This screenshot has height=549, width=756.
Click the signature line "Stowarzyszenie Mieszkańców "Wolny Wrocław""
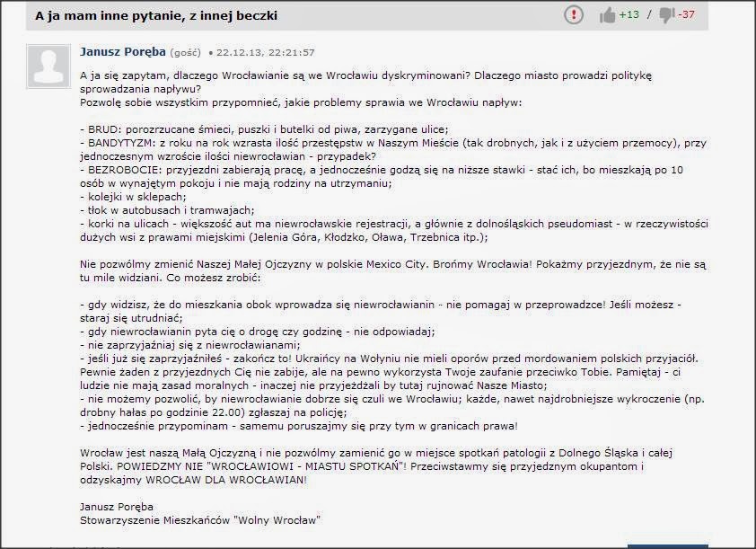200,520
